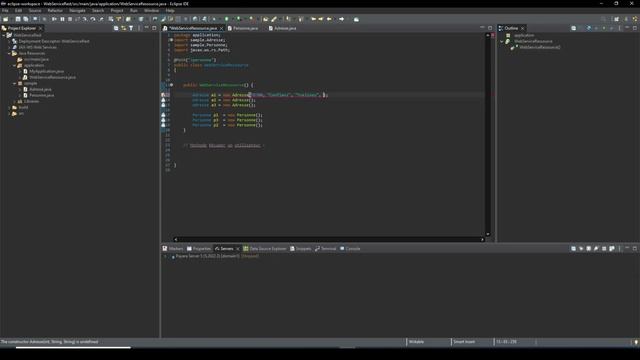
Task: Click the Save toolbar icon
Action: (18, 19)
